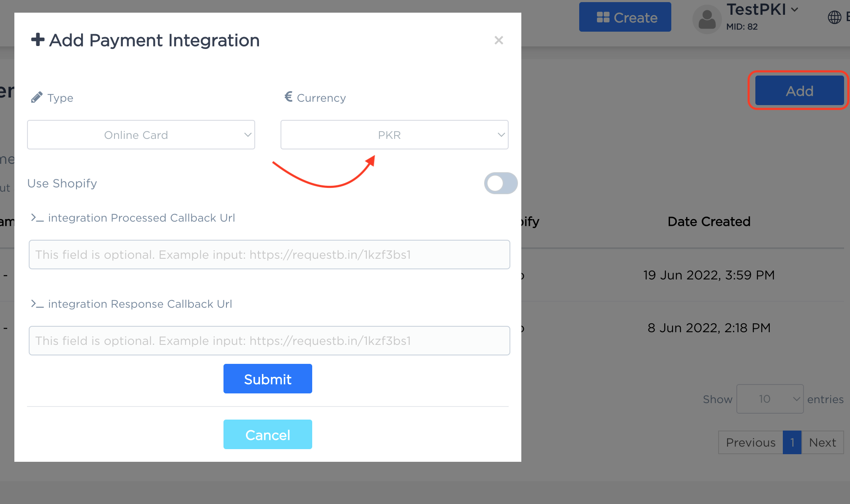Click the user avatar icon
Image resolution: width=850 pixels, height=504 pixels.
point(707,19)
